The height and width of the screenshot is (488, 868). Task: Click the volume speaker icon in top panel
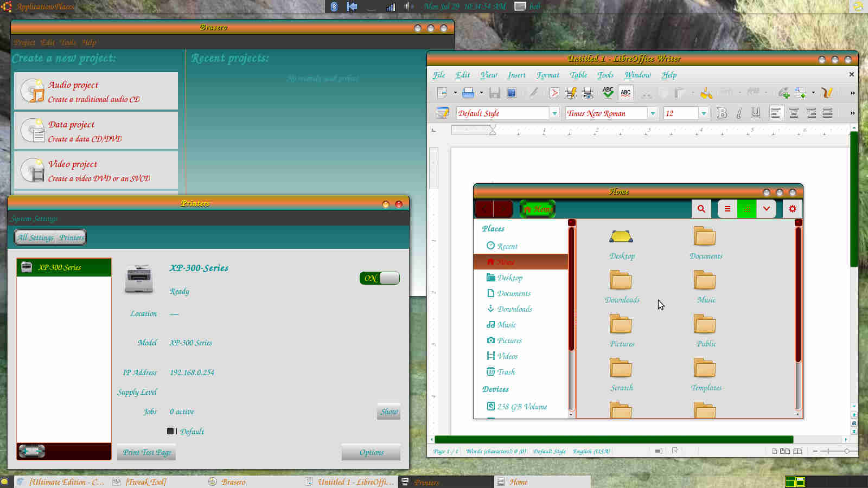click(408, 7)
